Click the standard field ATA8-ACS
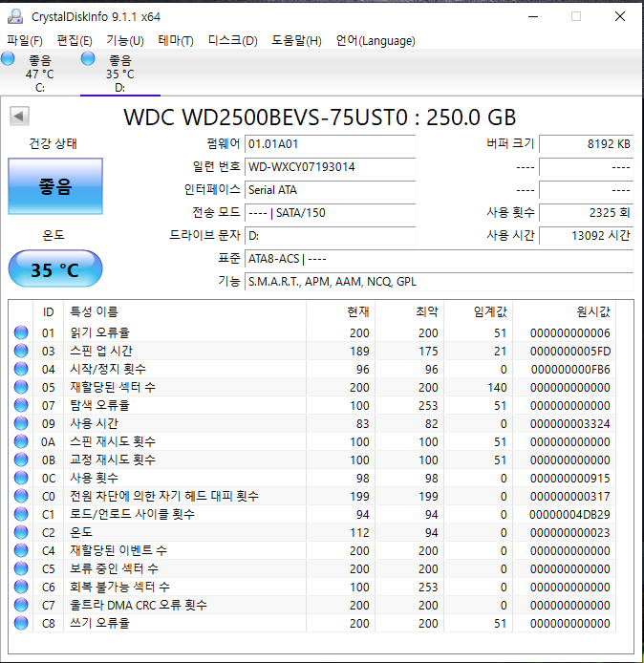The image size is (644, 663). pyautogui.click(x=439, y=258)
